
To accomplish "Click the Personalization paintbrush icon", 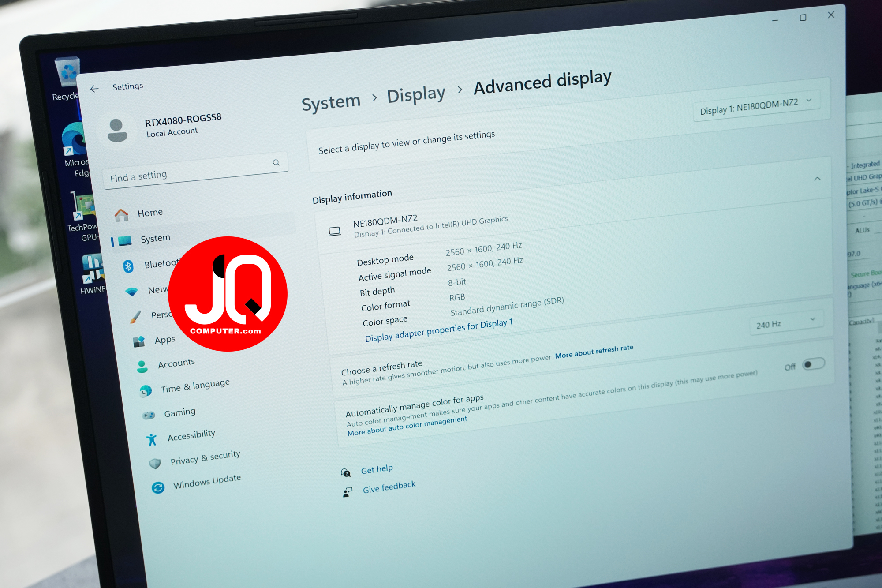I will 135,317.
